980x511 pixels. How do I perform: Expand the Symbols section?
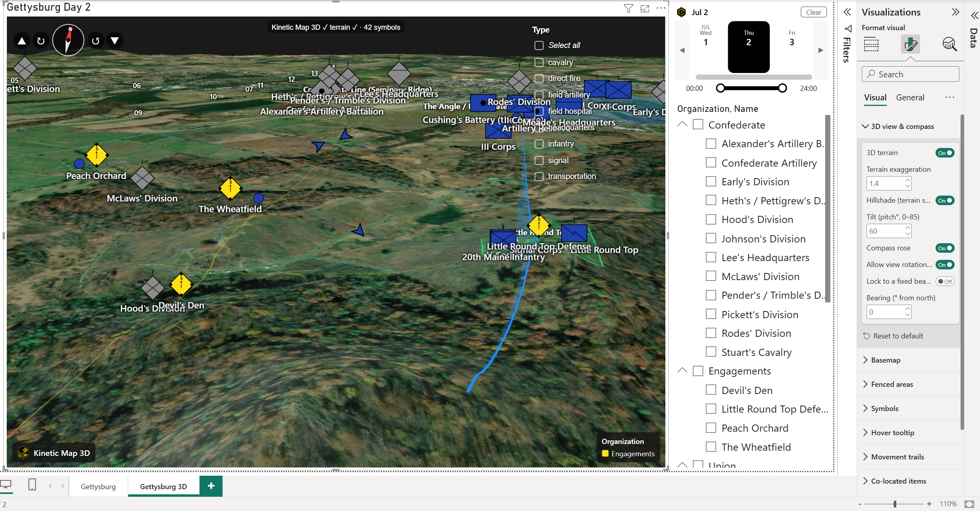[866, 409]
